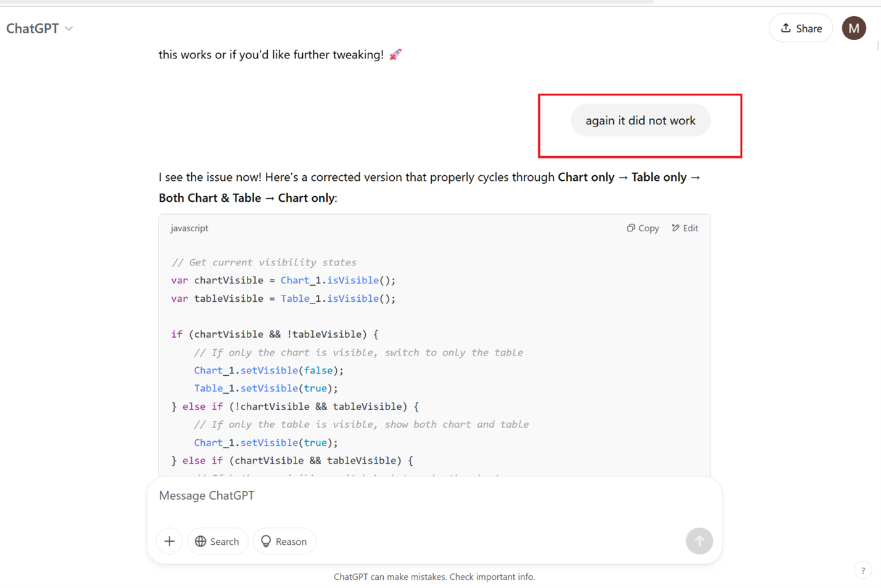Click the javascript language label
This screenshot has width=881, height=588.
coord(189,228)
